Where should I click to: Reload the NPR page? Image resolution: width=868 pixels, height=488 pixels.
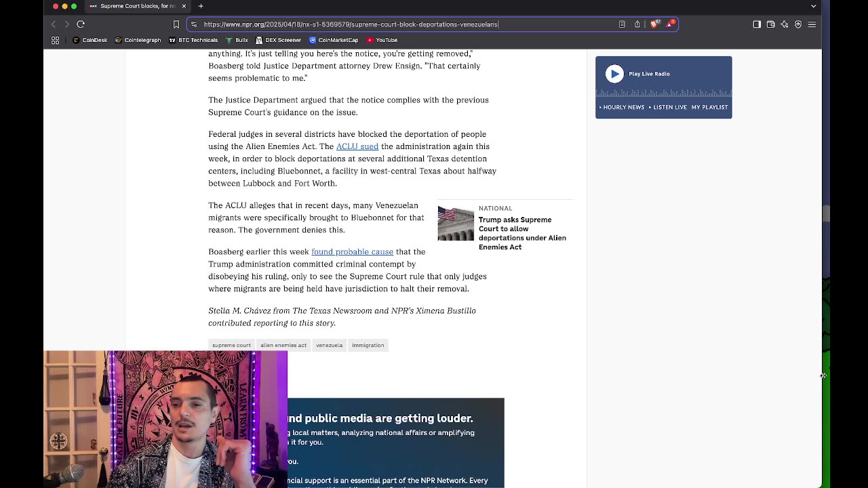(x=81, y=24)
